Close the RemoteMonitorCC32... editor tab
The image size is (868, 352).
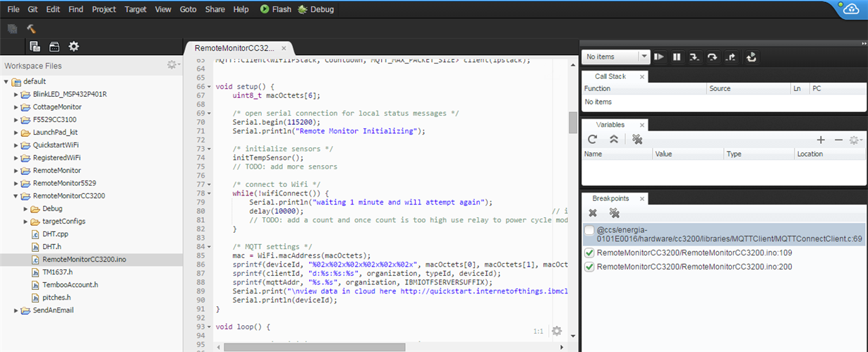[x=284, y=48]
